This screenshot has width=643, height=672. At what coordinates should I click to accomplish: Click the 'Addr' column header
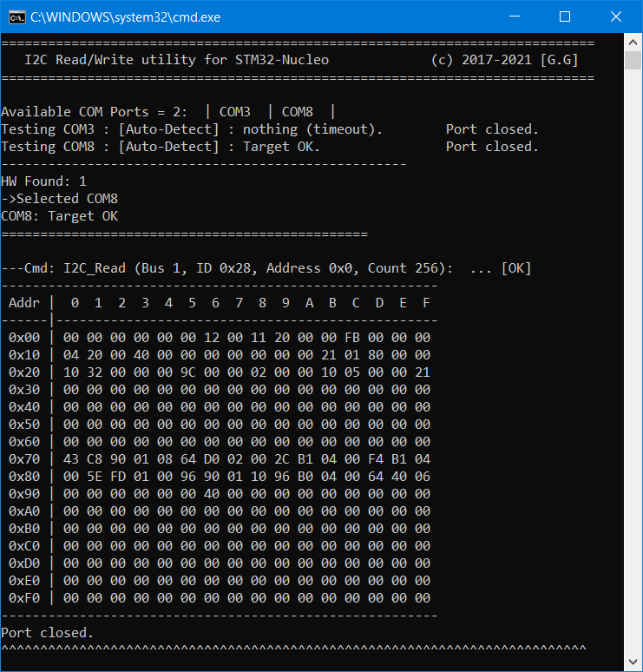pyautogui.click(x=24, y=303)
